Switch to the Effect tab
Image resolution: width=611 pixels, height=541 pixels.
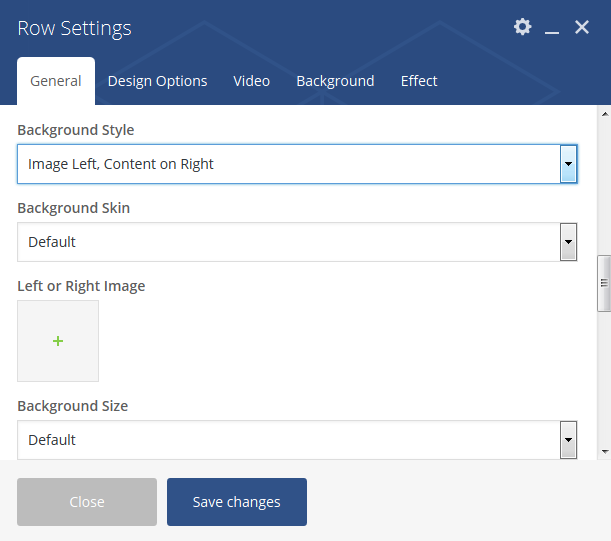point(419,81)
